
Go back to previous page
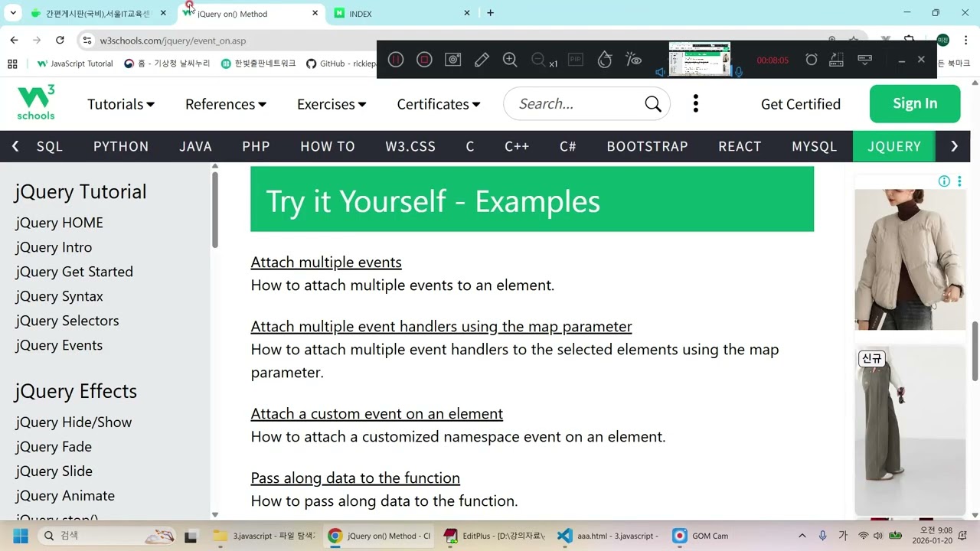pyautogui.click(x=15, y=40)
